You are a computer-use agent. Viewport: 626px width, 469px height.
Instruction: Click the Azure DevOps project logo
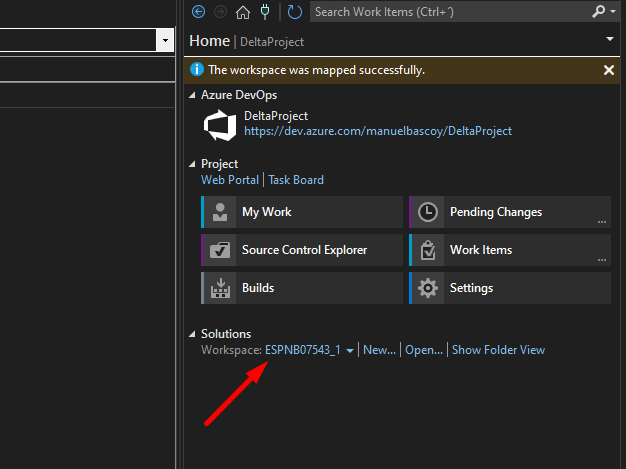tap(219, 124)
